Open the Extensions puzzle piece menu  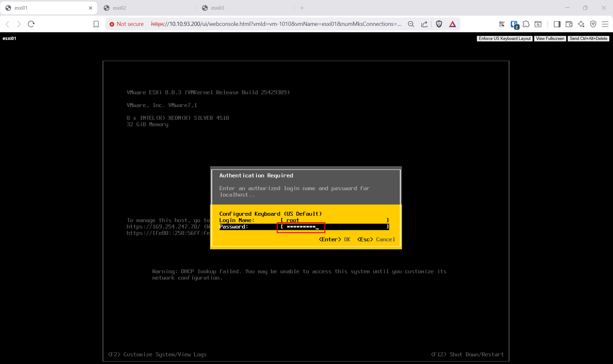(526, 24)
